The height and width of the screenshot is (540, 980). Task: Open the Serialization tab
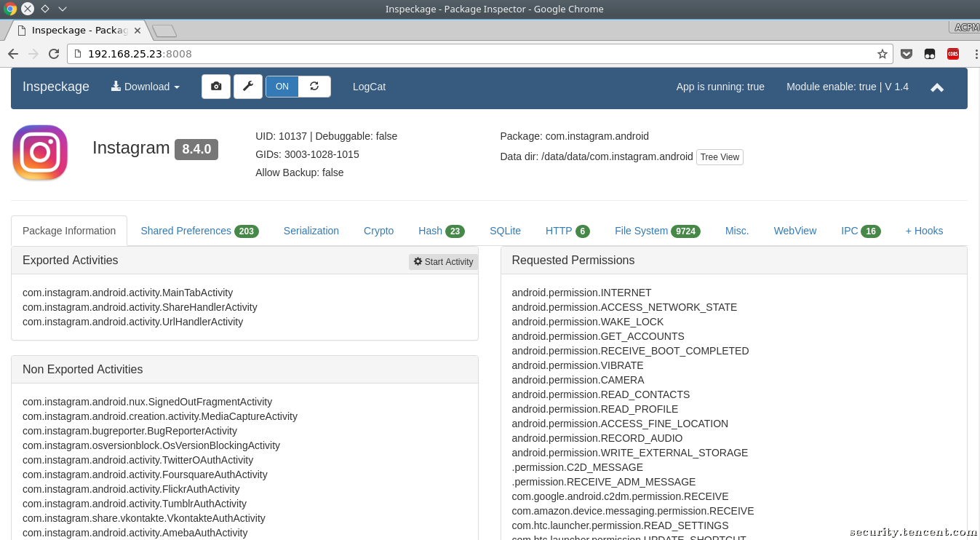(x=311, y=231)
